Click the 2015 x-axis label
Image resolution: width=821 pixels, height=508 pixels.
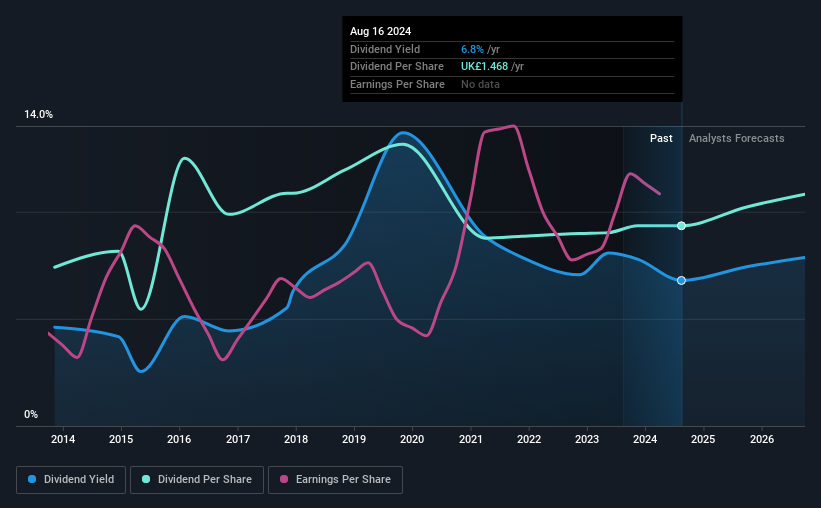(x=121, y=439)
